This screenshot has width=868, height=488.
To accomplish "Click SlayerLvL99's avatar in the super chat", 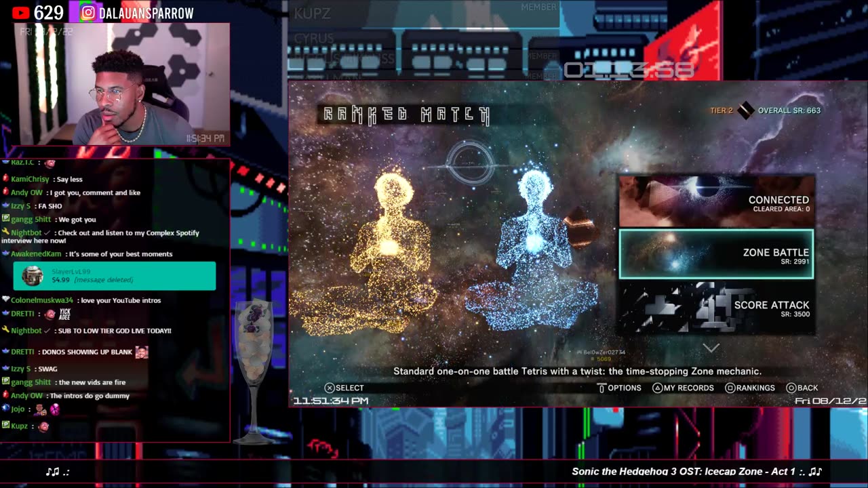I will click(x=32, y=276).
